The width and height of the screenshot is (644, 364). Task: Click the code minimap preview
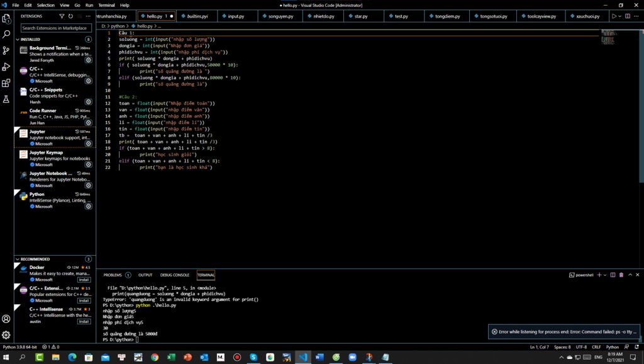click(608, 37)
